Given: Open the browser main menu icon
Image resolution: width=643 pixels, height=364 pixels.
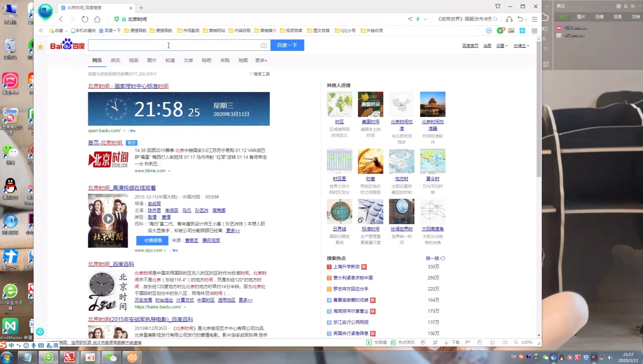Looking at the screenshot, I should (534, 19).
